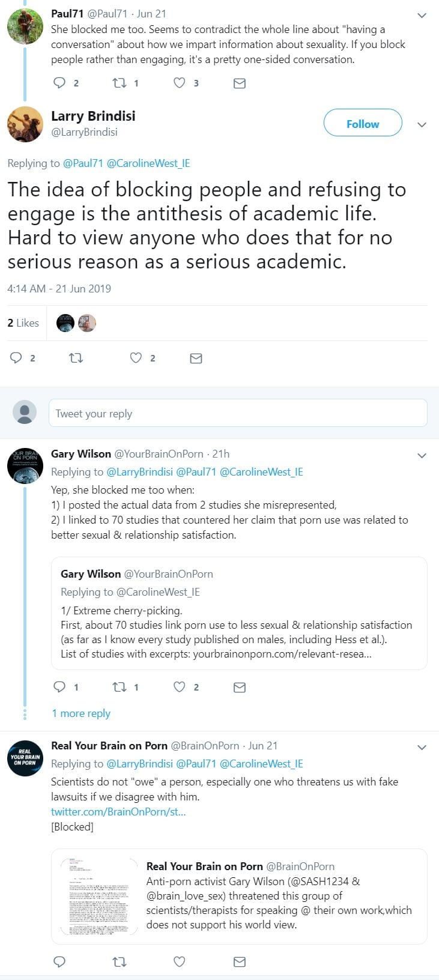Send Paul71's tweet via direct message
This screenshot has height=980, width=439.
tap(239, 83)
